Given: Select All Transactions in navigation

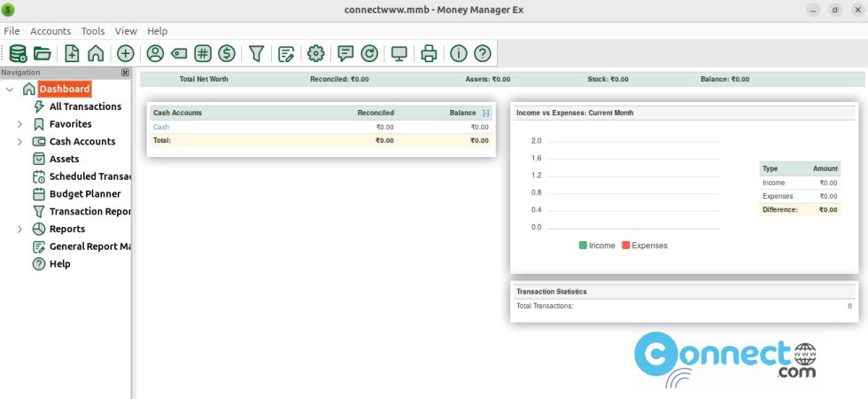Looking at the screenshot, I should 85,106.
